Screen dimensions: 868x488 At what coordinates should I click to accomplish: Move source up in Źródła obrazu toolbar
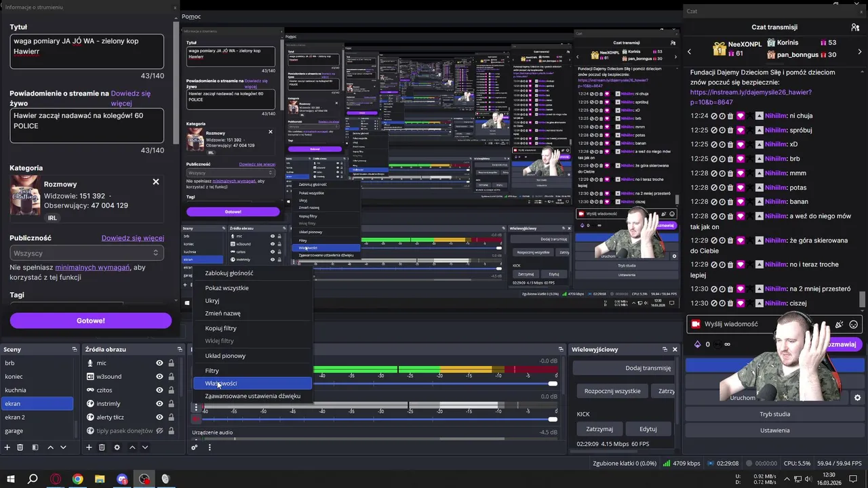[x=132, y=447]
